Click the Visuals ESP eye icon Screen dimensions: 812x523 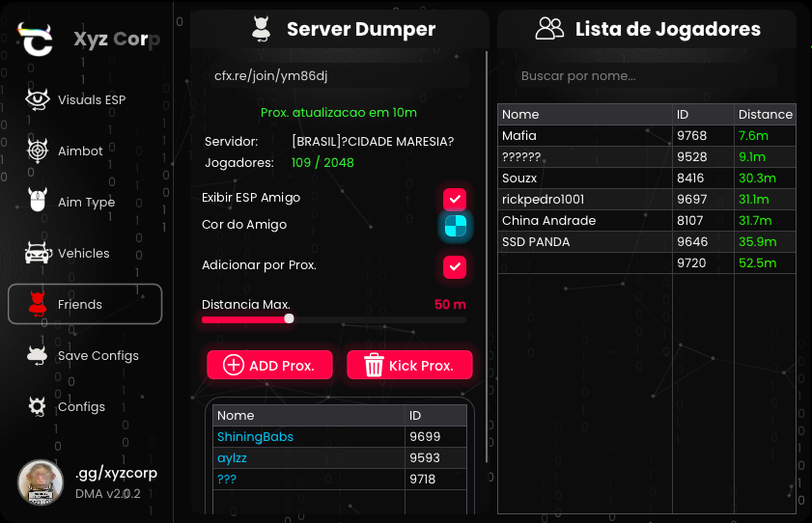(37, 99)
